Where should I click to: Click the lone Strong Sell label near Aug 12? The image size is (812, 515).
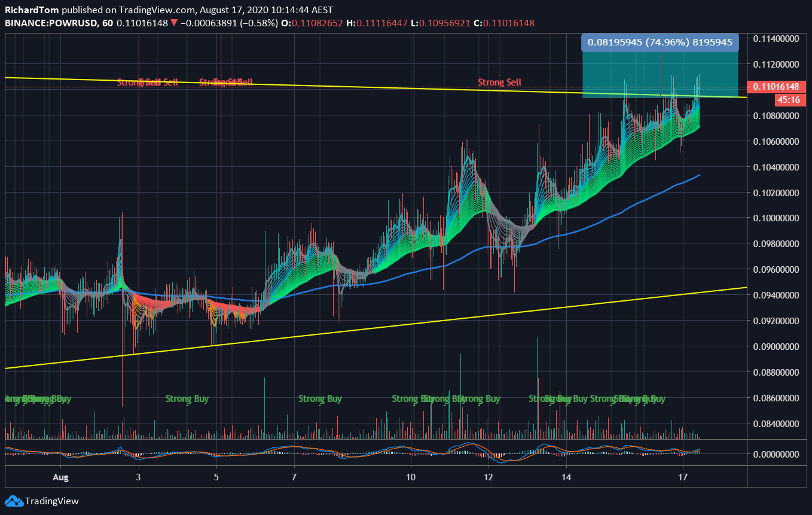point(500,82)
